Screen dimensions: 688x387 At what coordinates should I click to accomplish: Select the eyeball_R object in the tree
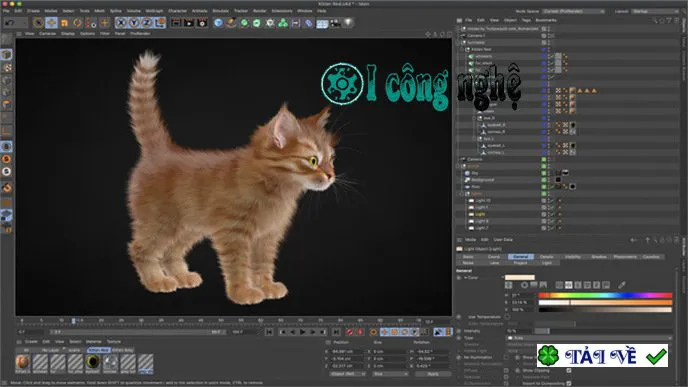click(x=496, y=125)
